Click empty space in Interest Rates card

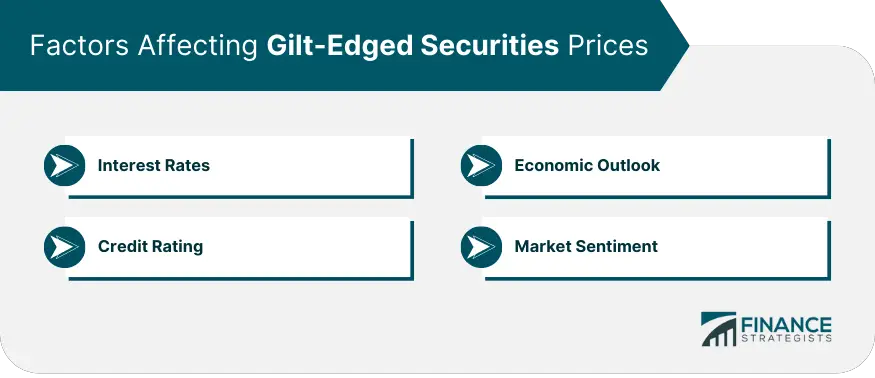coord(312,165)
